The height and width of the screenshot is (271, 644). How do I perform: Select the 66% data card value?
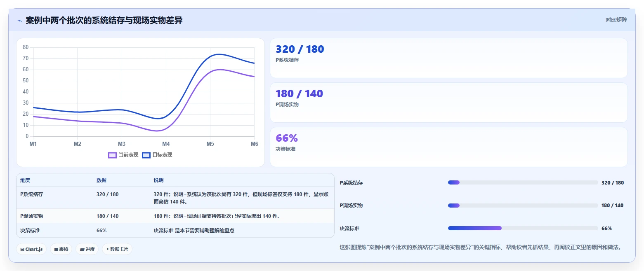point(287,138)
